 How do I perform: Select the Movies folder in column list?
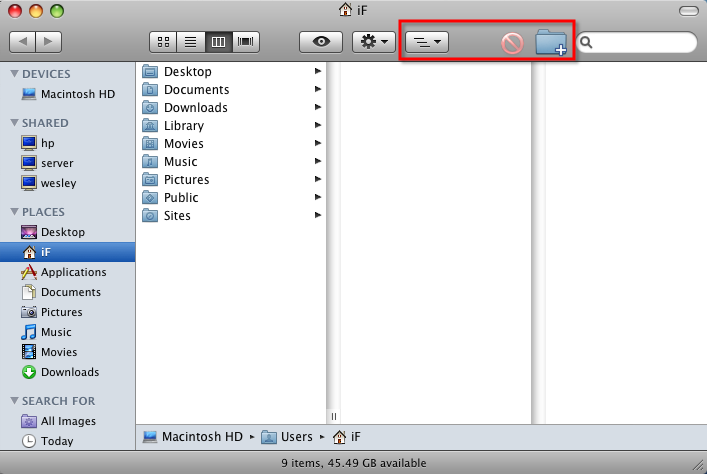(x=231, y=143)
